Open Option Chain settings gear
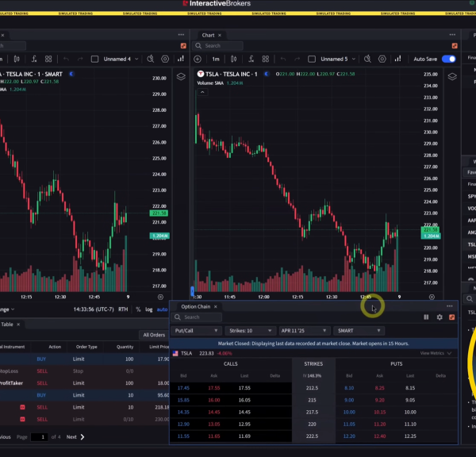476x457 pixels. point(440,317)
